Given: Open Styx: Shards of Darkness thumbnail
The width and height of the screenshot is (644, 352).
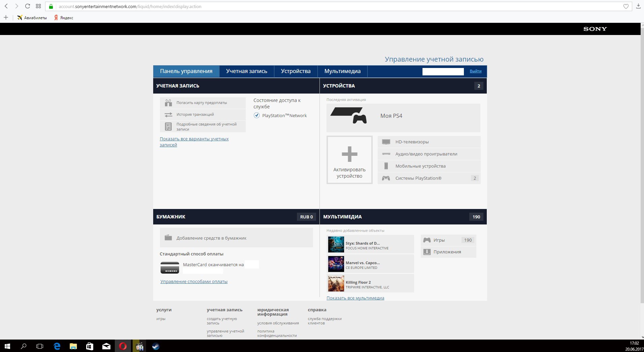Looking at the screenshot, I should 336,244.
